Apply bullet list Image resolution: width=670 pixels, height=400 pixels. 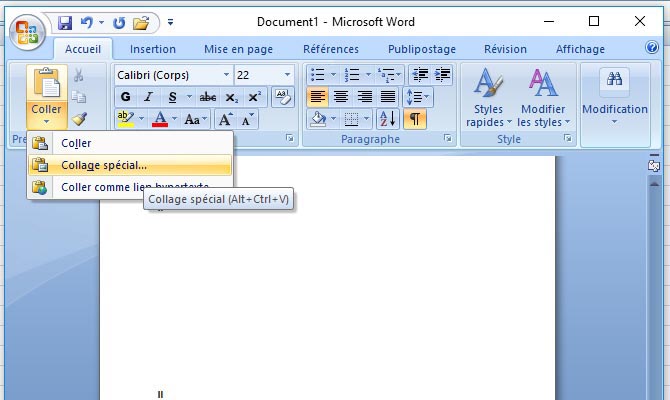[317, 75]
